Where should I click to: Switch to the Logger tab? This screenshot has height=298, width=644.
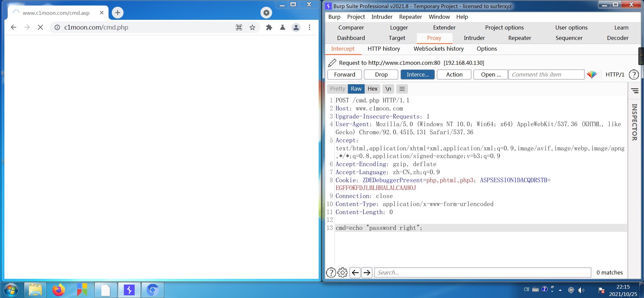pos(399,28)
